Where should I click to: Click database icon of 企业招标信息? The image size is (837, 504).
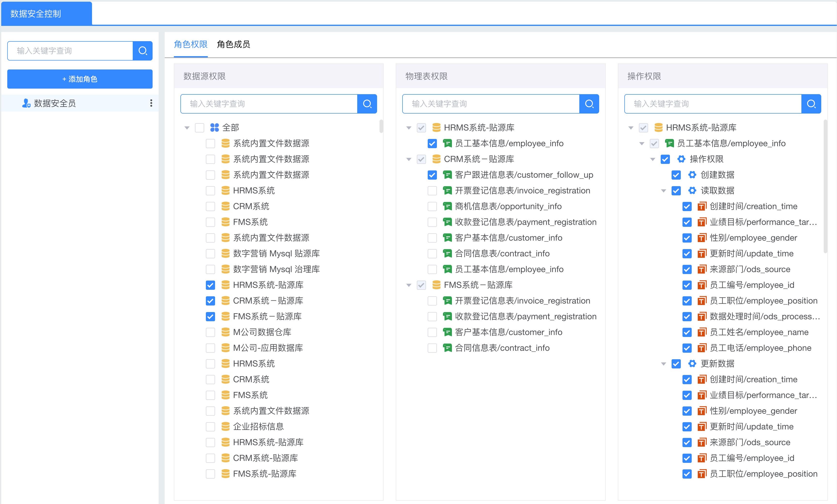coord(225,427)
